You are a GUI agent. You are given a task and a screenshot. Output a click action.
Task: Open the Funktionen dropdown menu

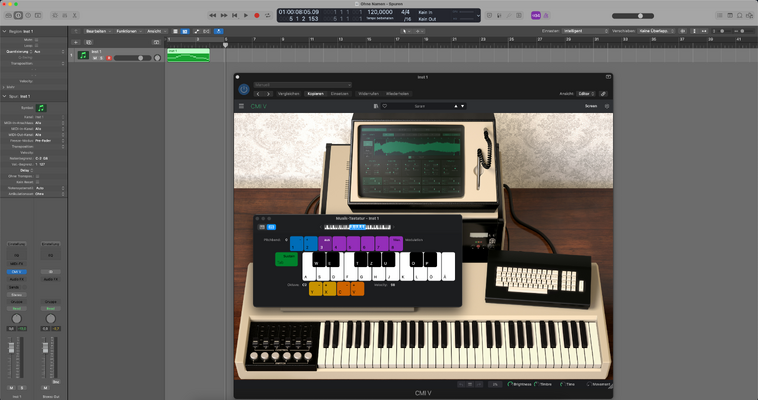(129, 31)
